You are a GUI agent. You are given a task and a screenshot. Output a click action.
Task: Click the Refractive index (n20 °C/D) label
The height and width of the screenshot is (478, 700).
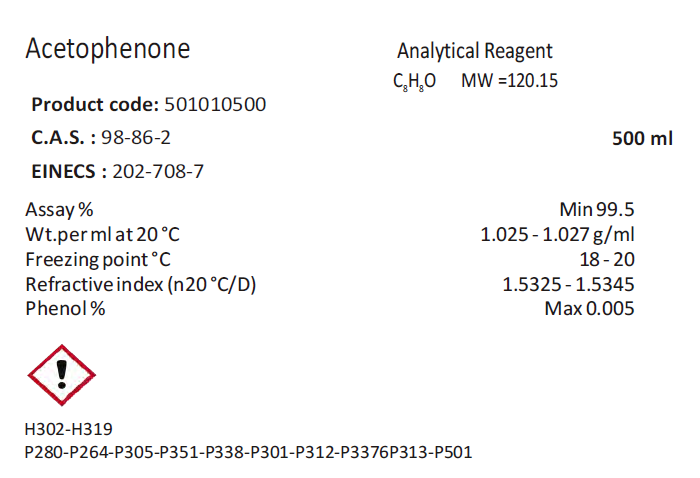click(141, 284)
